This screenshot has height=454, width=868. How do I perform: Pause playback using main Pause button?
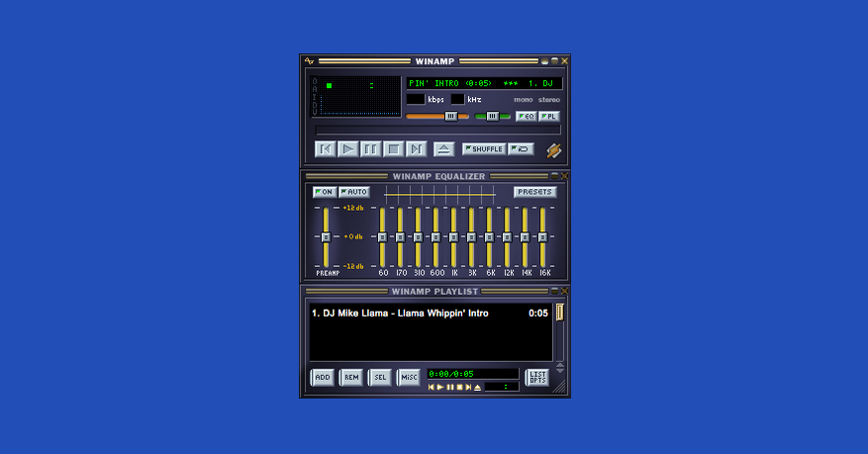coord(370,149)
